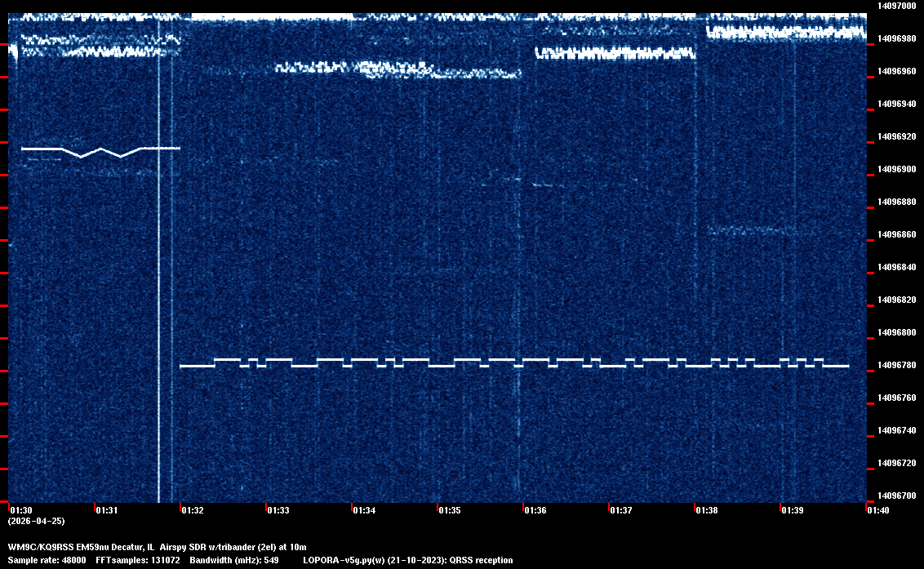Click the 14096880 frequency label
Image resolution: width=924 pixels, height=569 pixels.
click(897, 202)
